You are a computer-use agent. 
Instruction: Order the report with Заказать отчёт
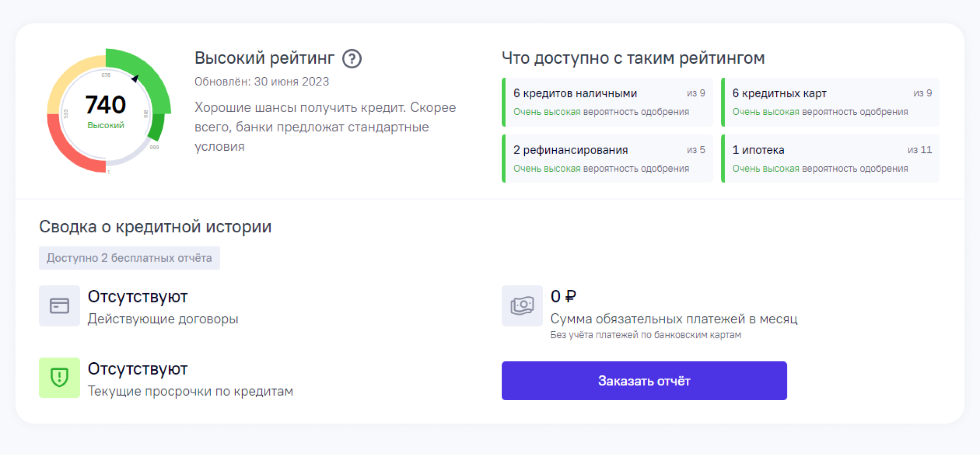(x=644, y=381)
